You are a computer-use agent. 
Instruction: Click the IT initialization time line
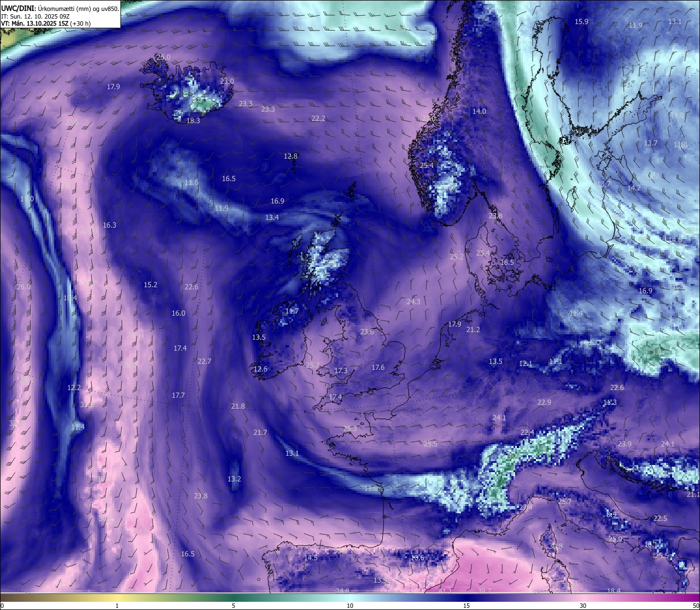click(36, 16)
